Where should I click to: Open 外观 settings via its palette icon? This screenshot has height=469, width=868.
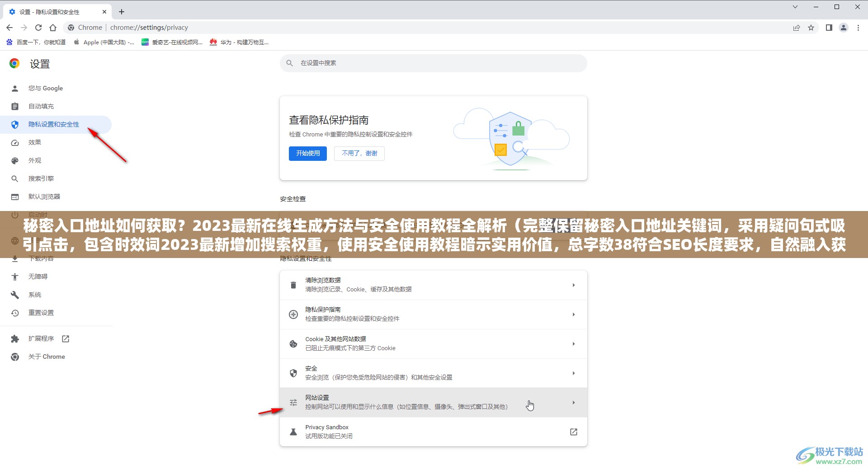click(15, 160)
